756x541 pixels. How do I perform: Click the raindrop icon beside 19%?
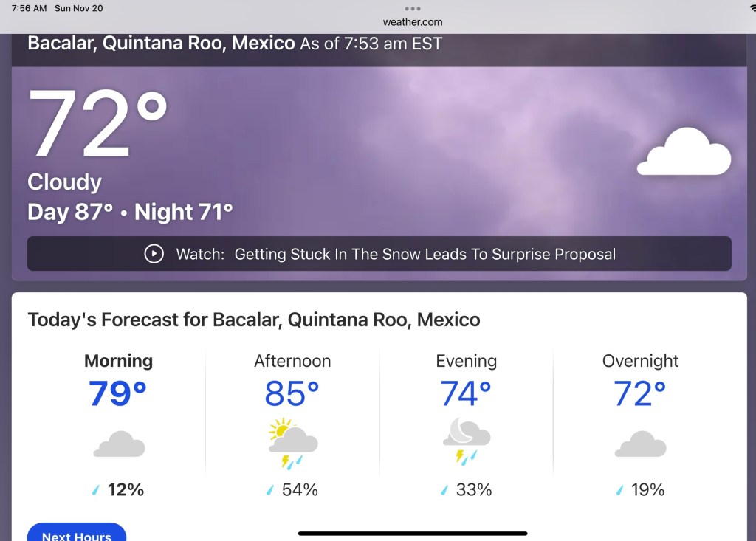(x=619, y=490)
